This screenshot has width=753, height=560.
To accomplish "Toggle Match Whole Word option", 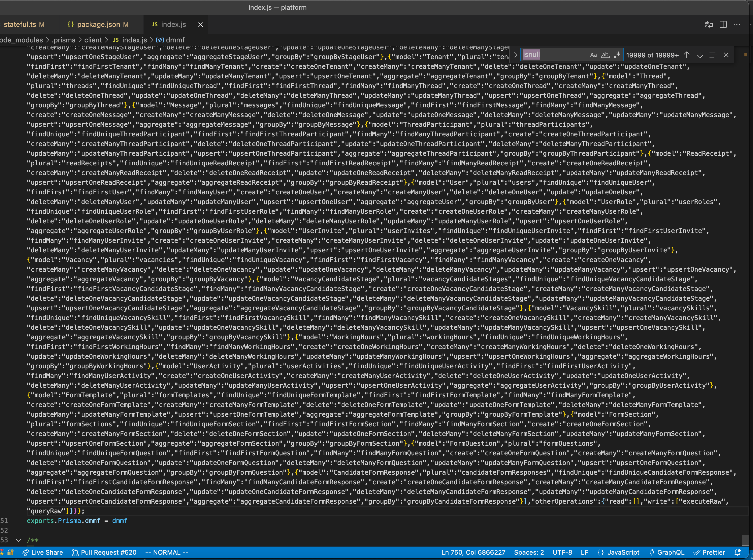I will pyautogui.click(x=605, y=55).
